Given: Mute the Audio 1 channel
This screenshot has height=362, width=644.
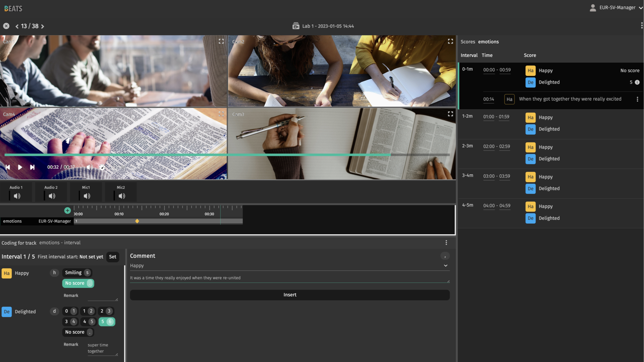Looking at the screenshot, I should point(17,196).
